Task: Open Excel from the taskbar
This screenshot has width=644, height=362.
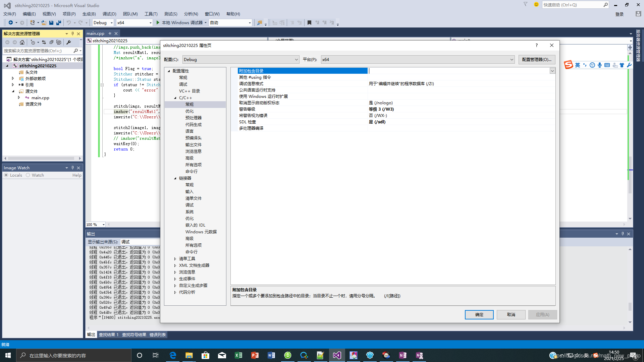Action: (238, 355)
